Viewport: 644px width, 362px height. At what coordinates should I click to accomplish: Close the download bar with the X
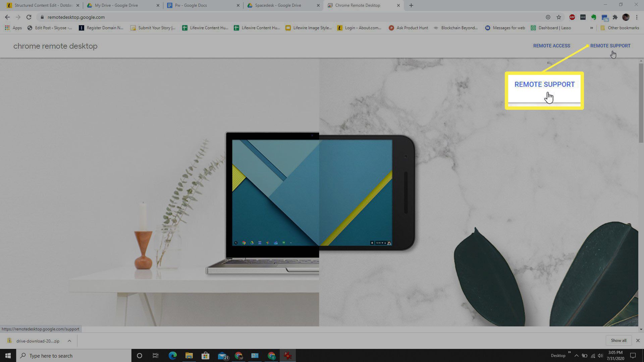pos(638,341)
